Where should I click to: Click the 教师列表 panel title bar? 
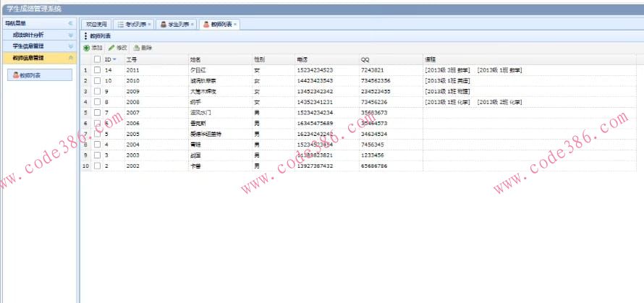point(361,36)
